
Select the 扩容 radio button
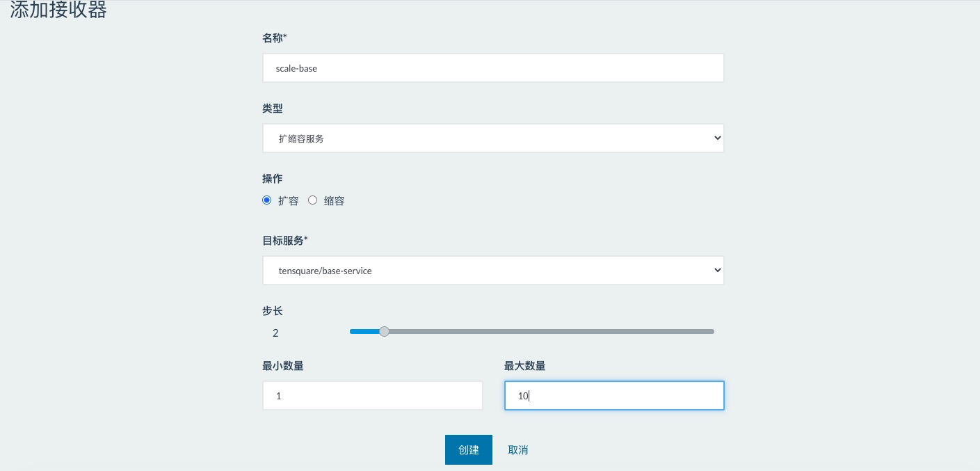(266, 200)
